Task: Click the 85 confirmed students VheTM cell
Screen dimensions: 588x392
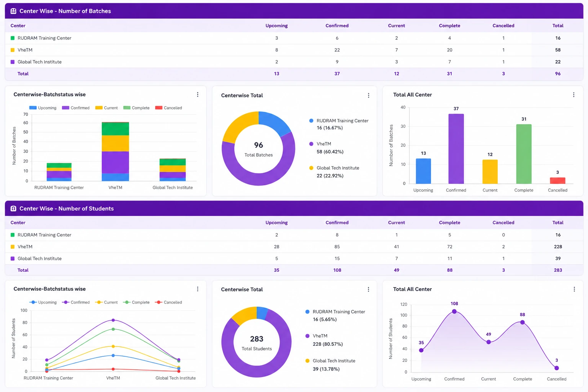Action: coord(337,247)
